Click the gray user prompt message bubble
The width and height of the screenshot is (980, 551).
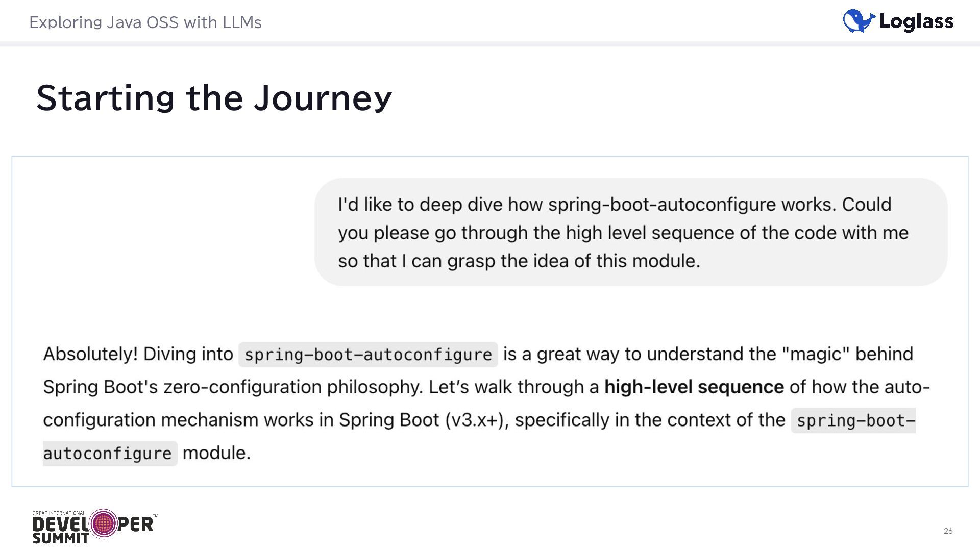[x=631, y=232]
